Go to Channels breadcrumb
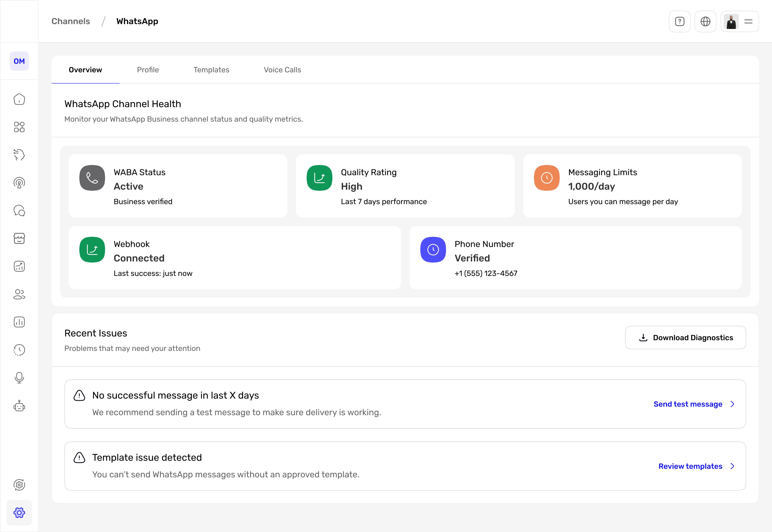This screenshot has width=772, height=532. coord(71,21)
